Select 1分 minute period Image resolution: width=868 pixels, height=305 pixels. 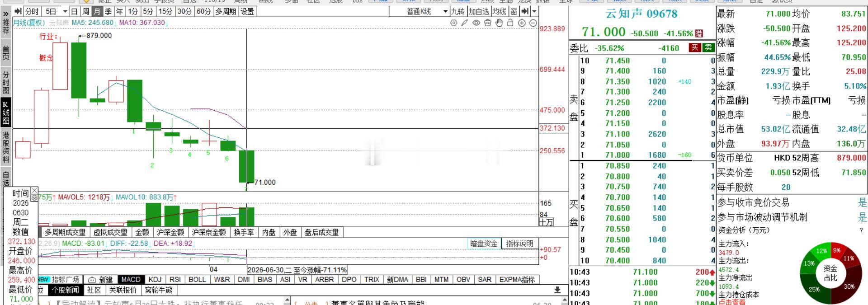click(x=133, y=11)
